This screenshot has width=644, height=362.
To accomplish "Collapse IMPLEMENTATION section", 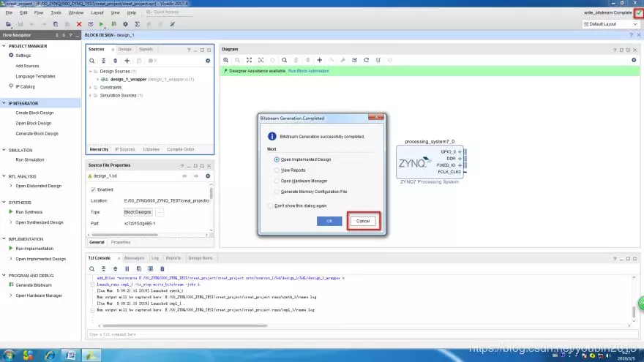I will point(4,239).
